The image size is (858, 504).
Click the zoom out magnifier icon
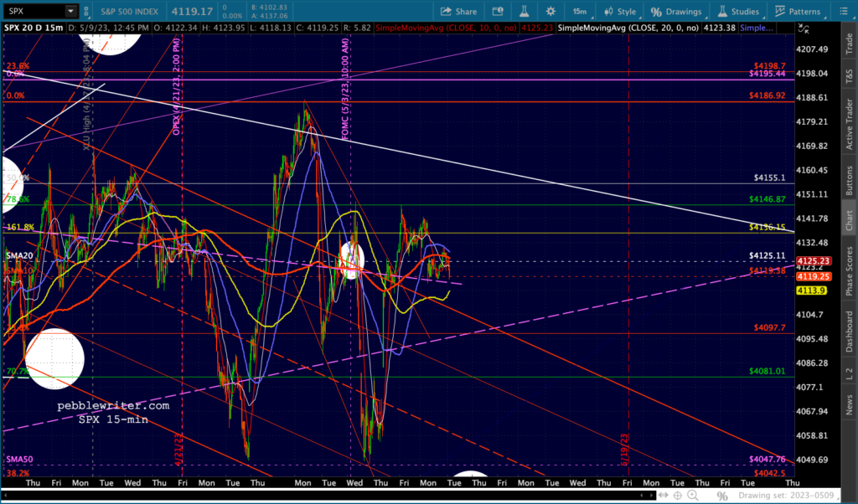tap(706, 496)
